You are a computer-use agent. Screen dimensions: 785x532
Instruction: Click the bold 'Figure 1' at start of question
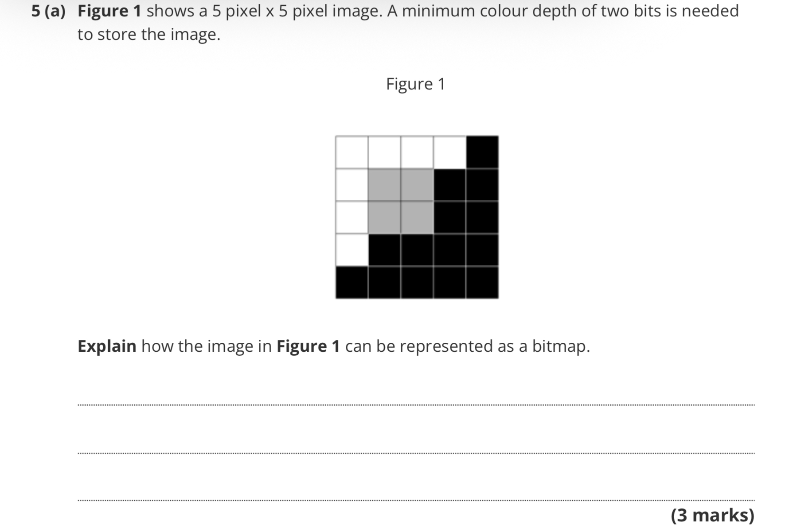109,11
